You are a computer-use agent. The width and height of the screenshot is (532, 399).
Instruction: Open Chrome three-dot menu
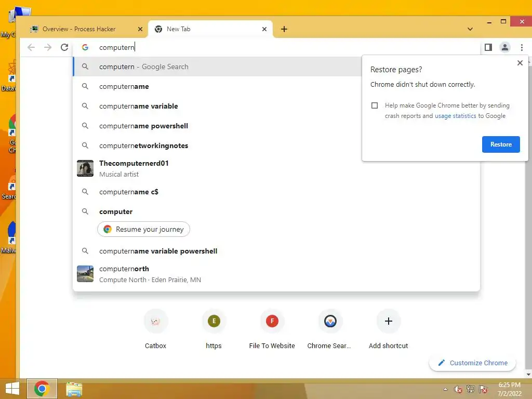pos(522,47)
